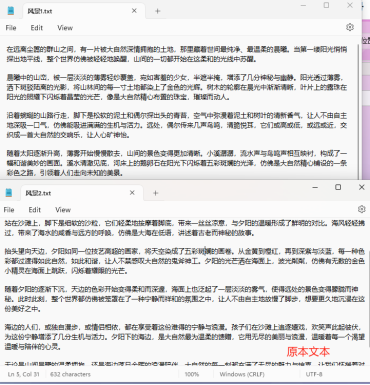The image size is (370, 385).
Task: Close the 风景2.txt window
Action: pyautogui.click(x=361, y=187)
